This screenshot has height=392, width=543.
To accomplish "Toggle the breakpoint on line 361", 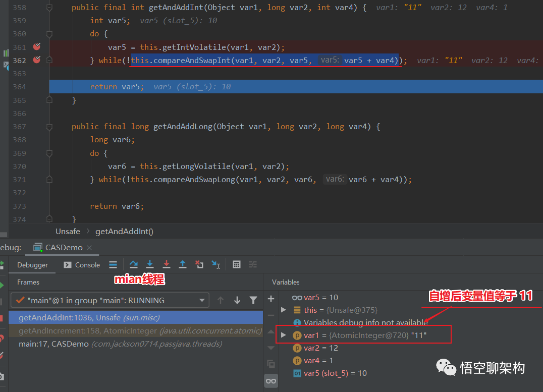I will pyautogui.click(x=37, y=46).
